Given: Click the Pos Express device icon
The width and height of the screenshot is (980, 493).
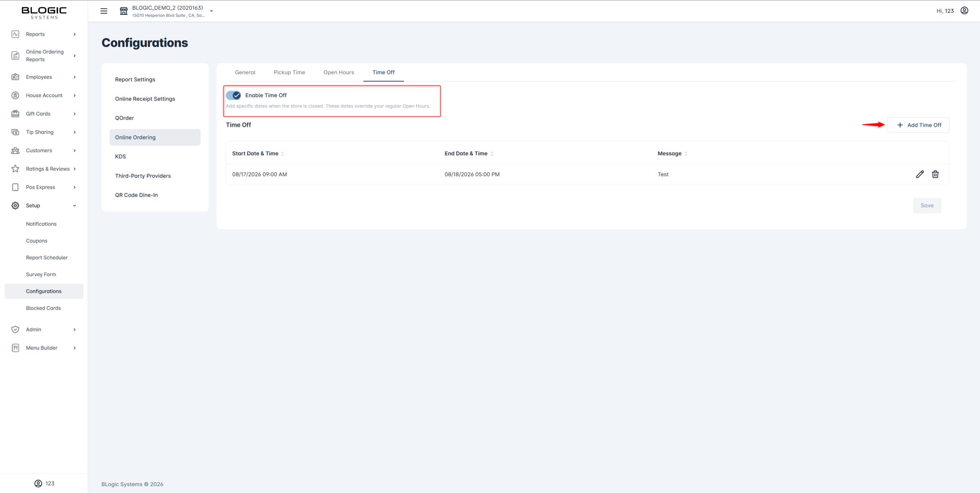Looking at the screenshot, I should pos(15,187).
